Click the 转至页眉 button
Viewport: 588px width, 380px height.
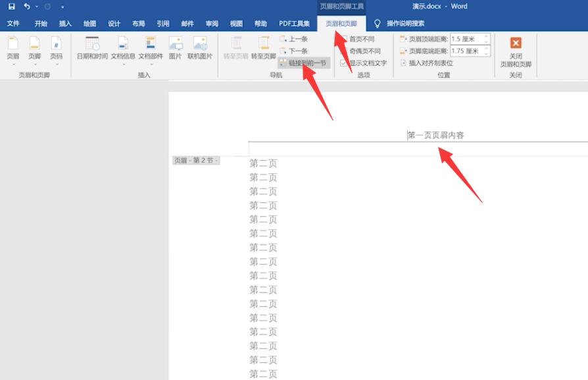[x=236, y=48]
